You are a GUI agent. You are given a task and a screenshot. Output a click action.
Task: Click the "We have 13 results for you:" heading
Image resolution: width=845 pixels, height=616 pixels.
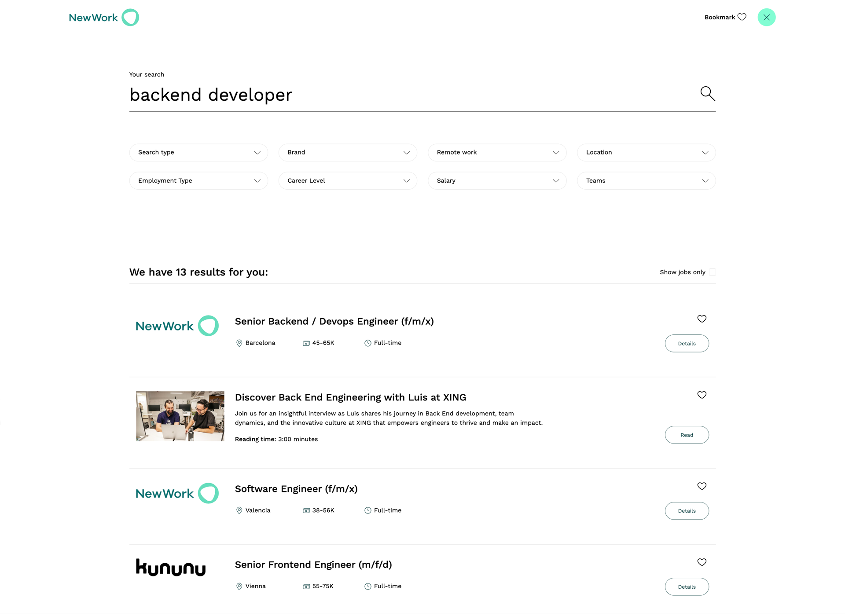(x=198, y=272)
